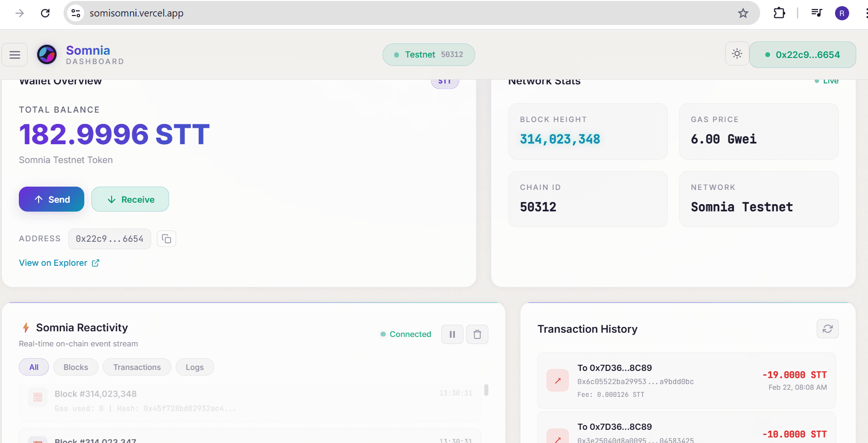Open the View on Explorer external link icon
868x443 pixels.
(96, 263)
